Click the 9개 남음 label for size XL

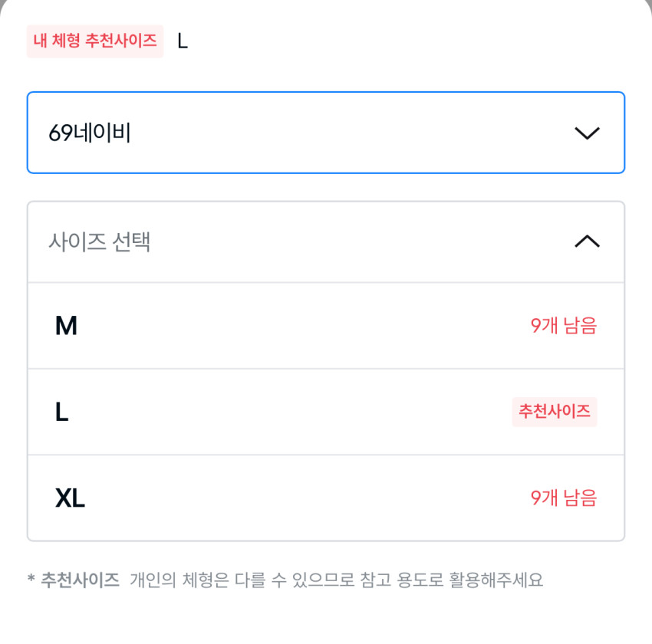[563, 498]
